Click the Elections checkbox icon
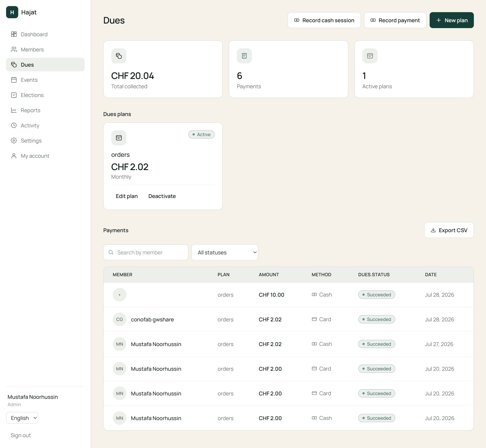 14,95
